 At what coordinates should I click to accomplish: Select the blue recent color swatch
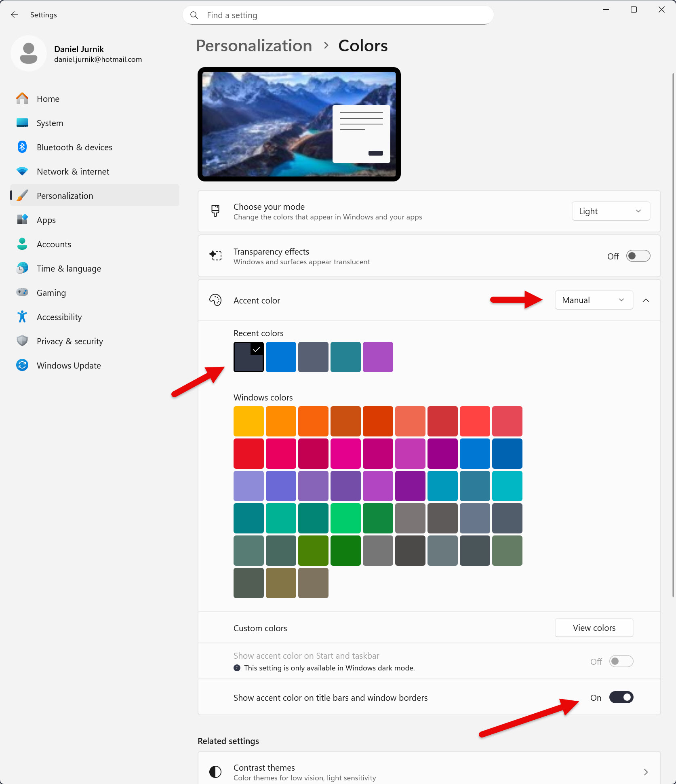pyautogui.click(x=281, y=357)
